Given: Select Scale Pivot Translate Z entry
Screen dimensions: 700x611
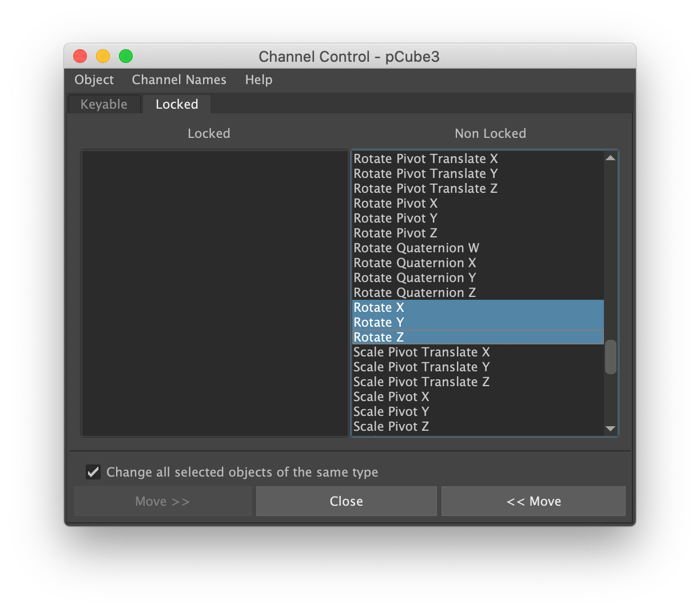Looking at the screenshot, I should point(421,382).
